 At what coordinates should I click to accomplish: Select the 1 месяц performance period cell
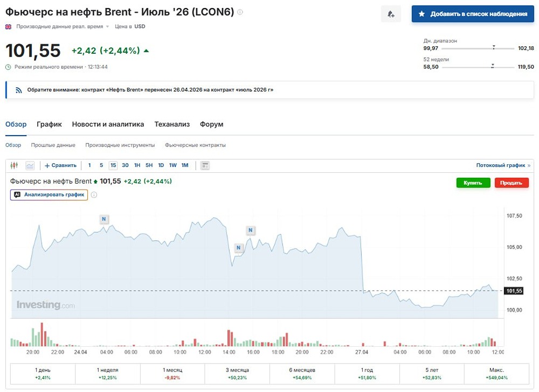(172, 374)
